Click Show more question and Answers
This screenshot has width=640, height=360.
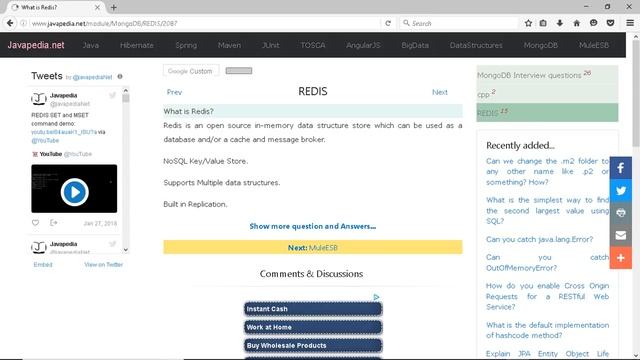tap(313, 226)
